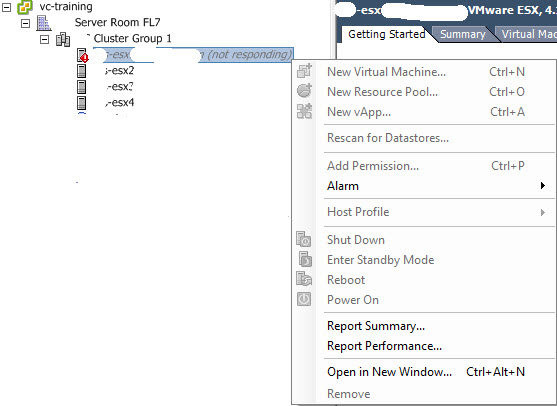Click the datacenter icon for Server Room FL7
Viewport: 557px width, 406px height.
point(44,23)
